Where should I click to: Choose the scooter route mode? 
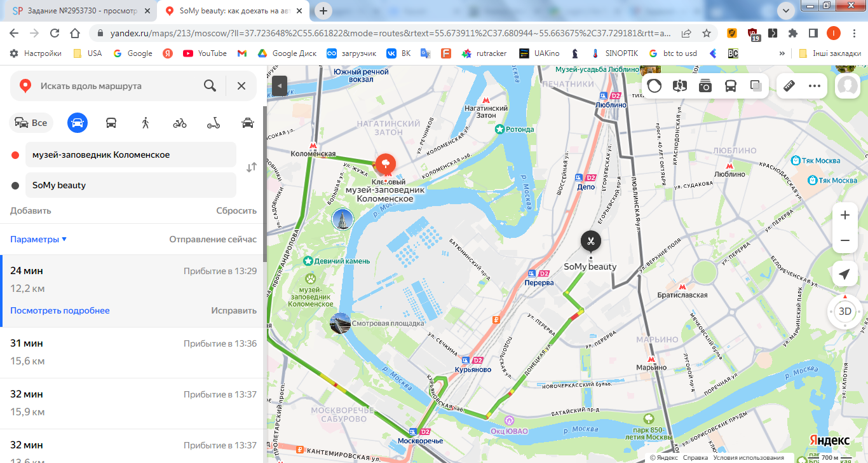click(214, 123)
